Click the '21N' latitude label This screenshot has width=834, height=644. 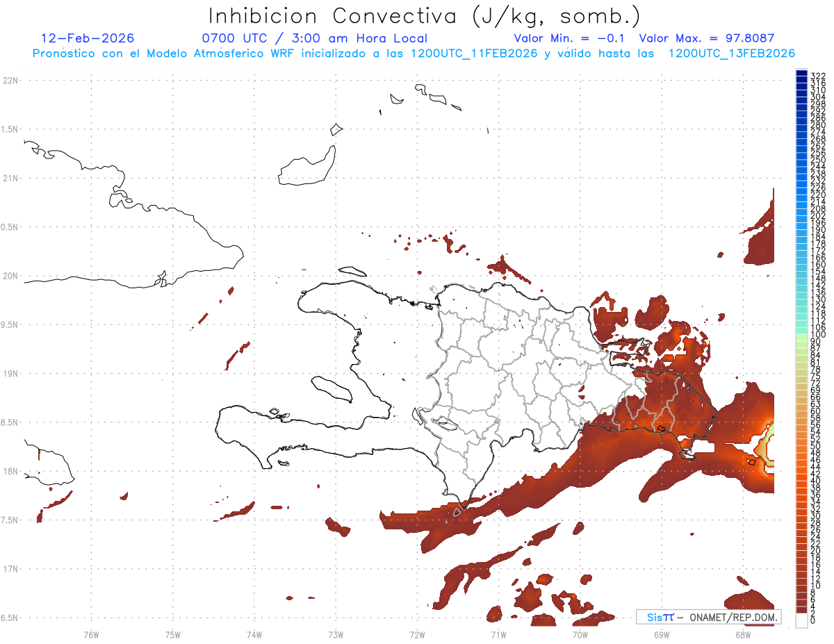pos(11,179)
